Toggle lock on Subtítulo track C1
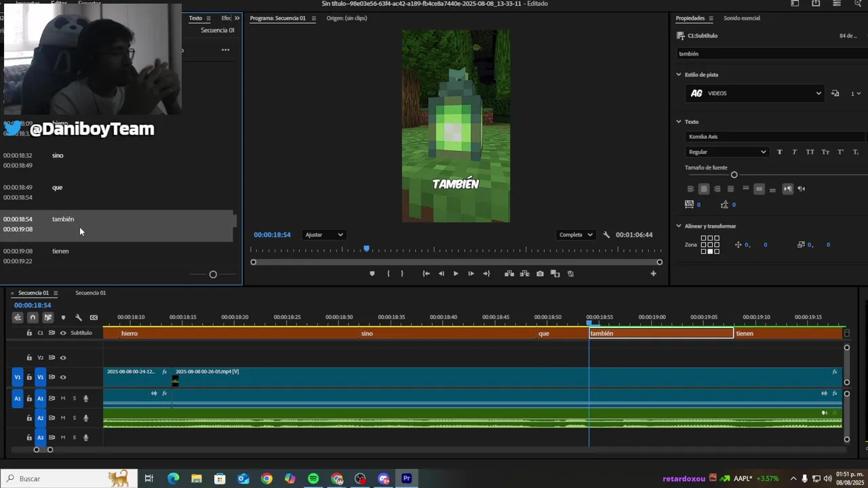The height and width of the screenshot is (488, 868). 29,333
